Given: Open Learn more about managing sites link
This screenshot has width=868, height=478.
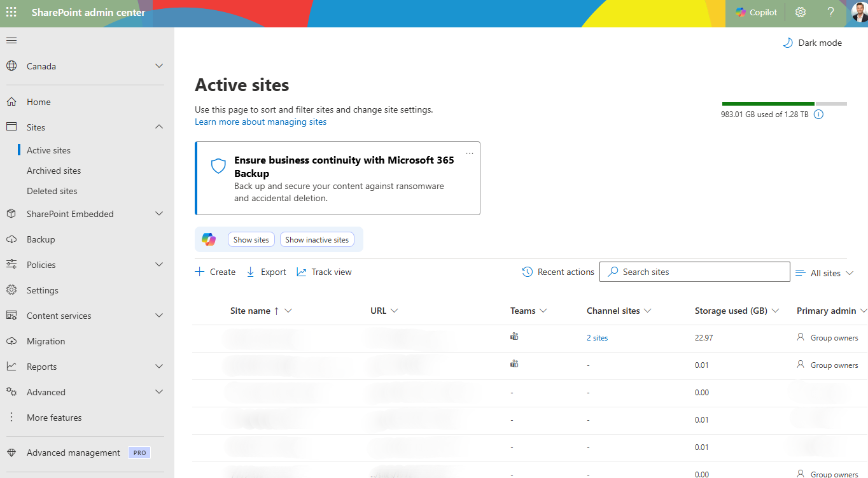Looking at the screenshot, I should click(x=261, y=122).
